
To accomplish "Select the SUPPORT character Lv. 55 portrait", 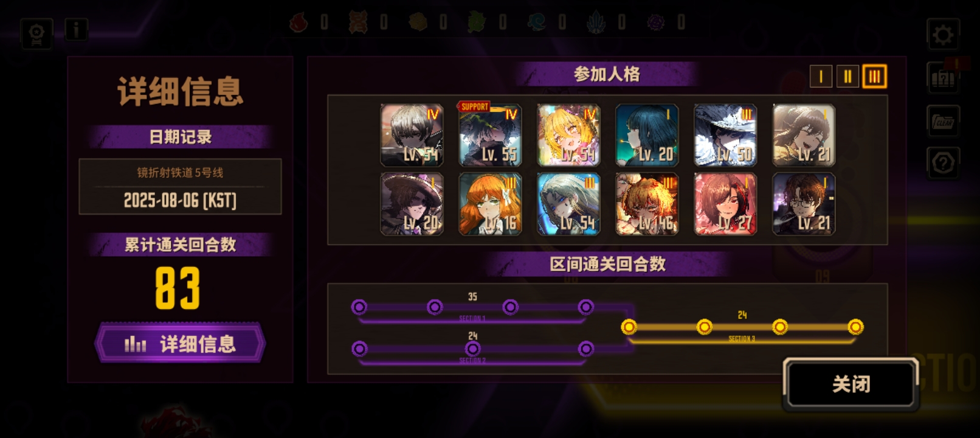I will (x=490, y=134).
